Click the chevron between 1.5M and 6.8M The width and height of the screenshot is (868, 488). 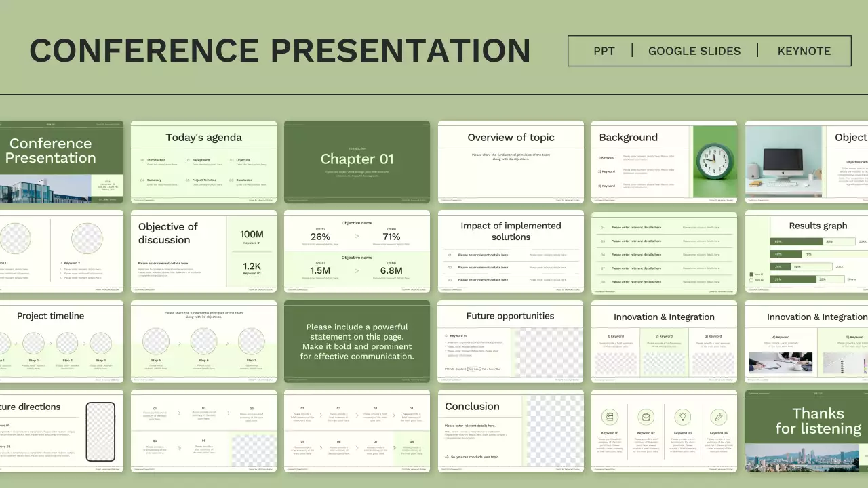tap(358, 270)
